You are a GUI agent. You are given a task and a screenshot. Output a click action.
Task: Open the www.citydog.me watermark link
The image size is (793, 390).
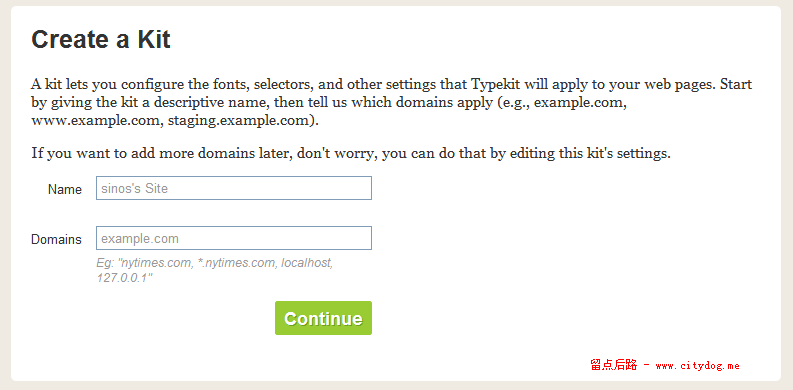coord(697,365)
